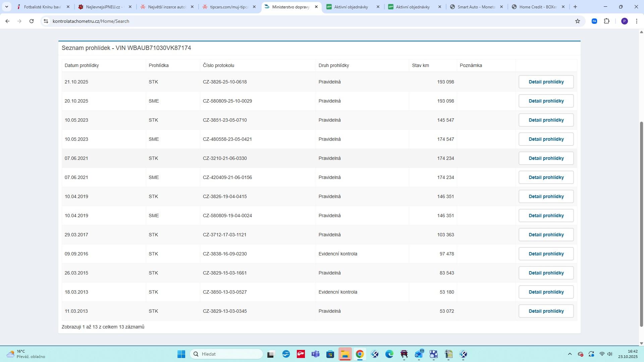Click the browser back arrow
Image resolution: width=644 pixels, height=362 pixels.
coord(7,21)
